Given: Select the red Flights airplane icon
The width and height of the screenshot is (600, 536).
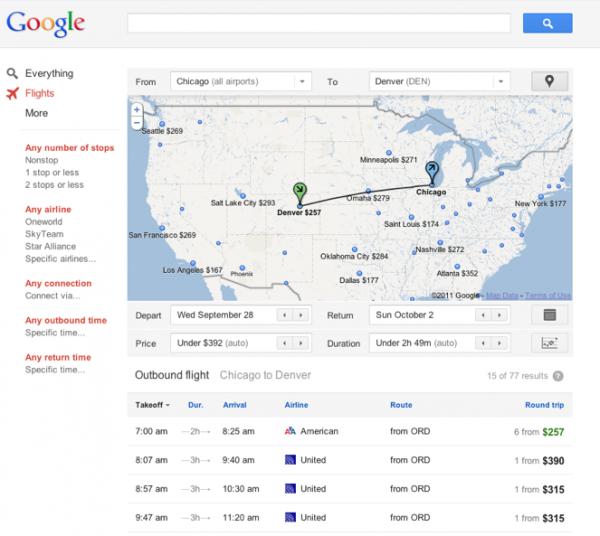Looking at the screenshot, I should [12, 93].
